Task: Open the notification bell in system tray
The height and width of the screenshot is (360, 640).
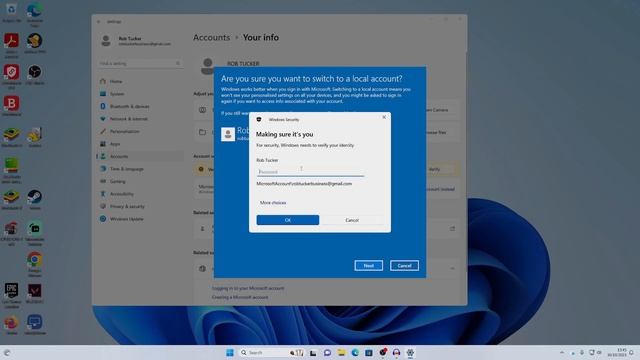Action: (631, 353)
